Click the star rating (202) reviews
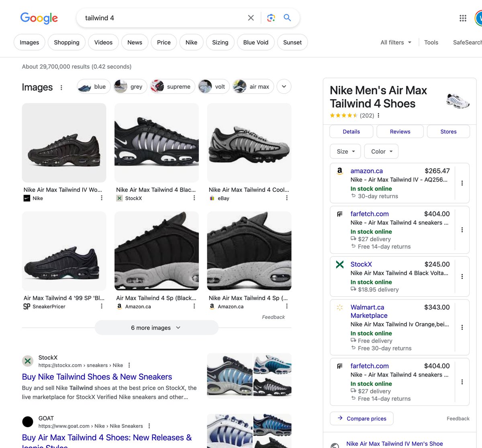 coord(352,116)
